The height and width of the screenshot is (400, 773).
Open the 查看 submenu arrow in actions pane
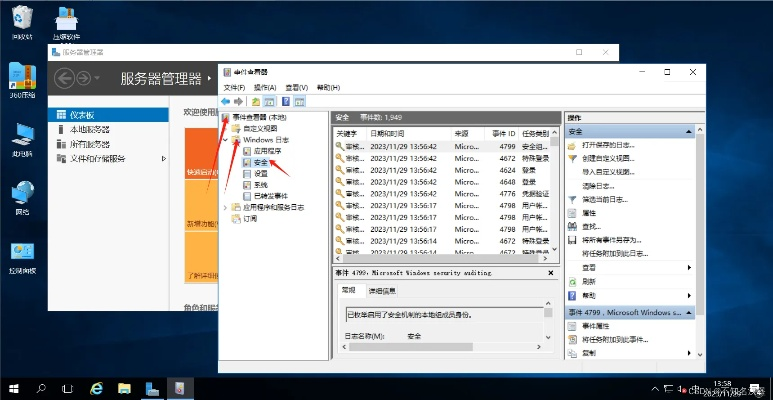tap(689, 268)
